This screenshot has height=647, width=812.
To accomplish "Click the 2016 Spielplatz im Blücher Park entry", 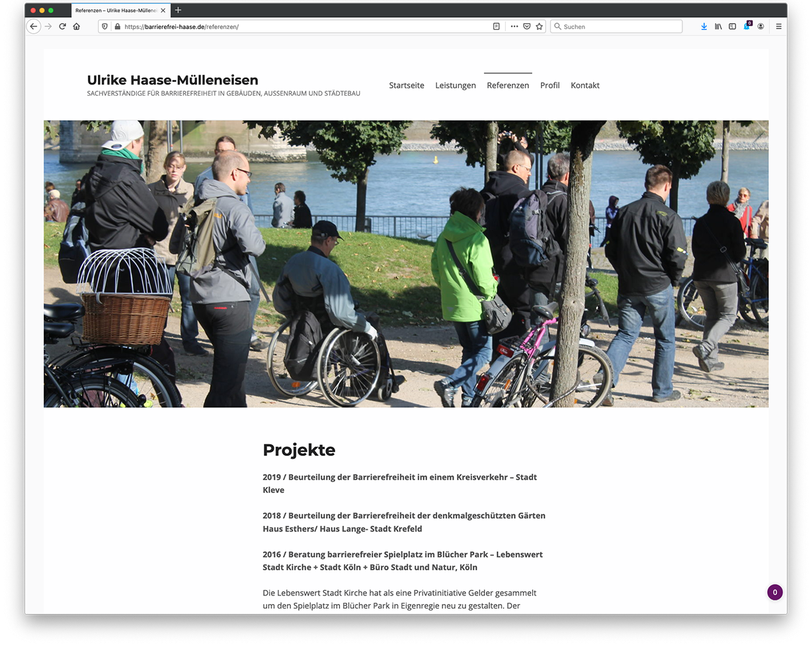I will tap(402, 561).
